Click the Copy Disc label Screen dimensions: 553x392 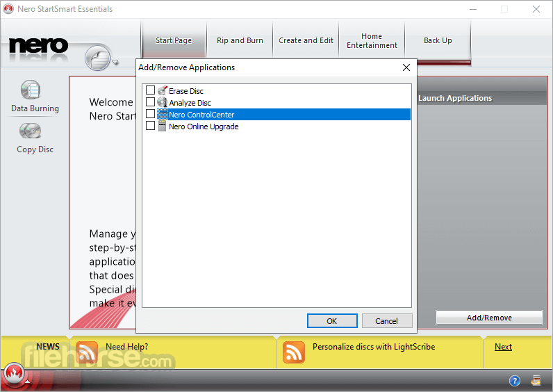pos(35,149)
